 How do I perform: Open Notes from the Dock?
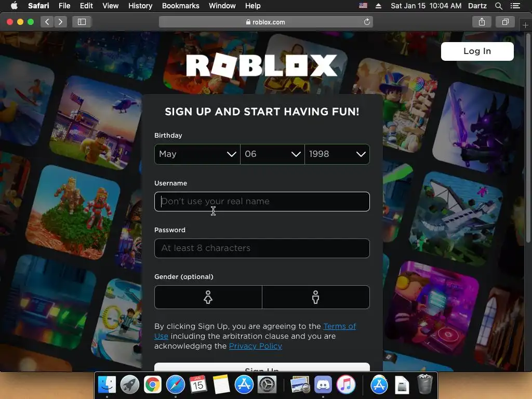(x=221, y=385)
